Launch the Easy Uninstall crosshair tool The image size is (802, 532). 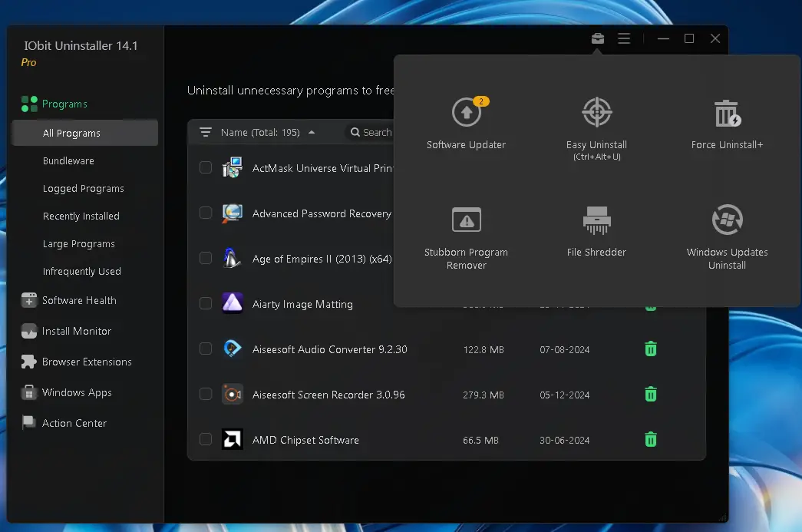596,122
